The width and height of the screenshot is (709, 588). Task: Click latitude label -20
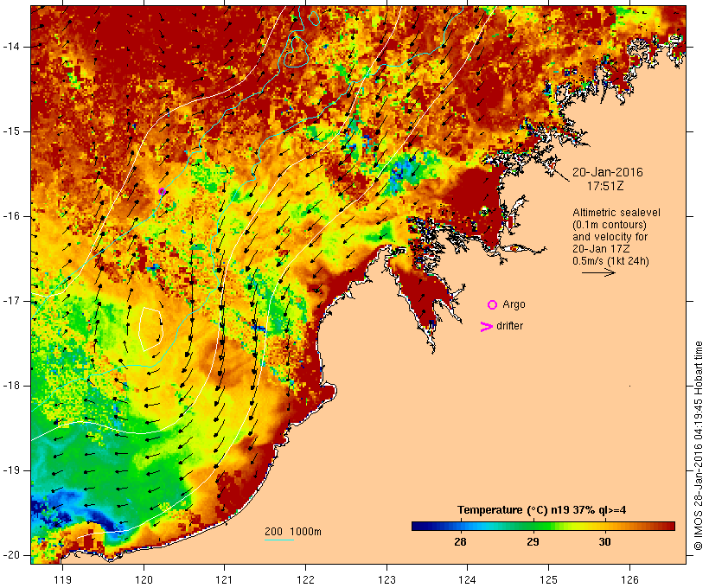10,555
